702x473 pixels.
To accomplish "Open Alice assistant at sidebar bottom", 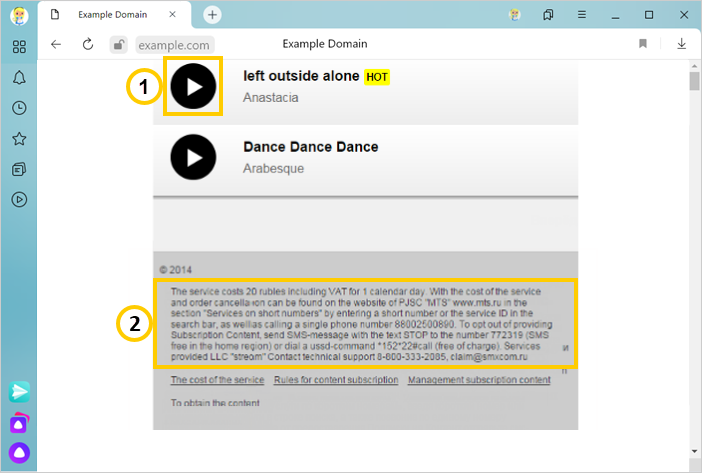I will coord(19,453).
